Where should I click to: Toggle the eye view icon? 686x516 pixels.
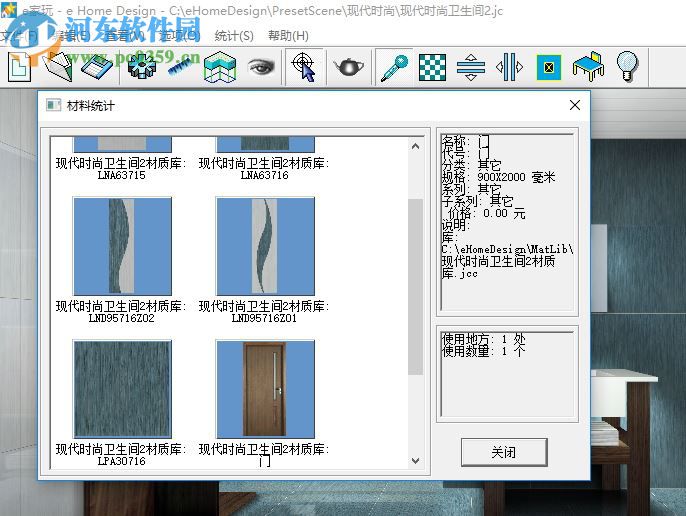point(261,67)
